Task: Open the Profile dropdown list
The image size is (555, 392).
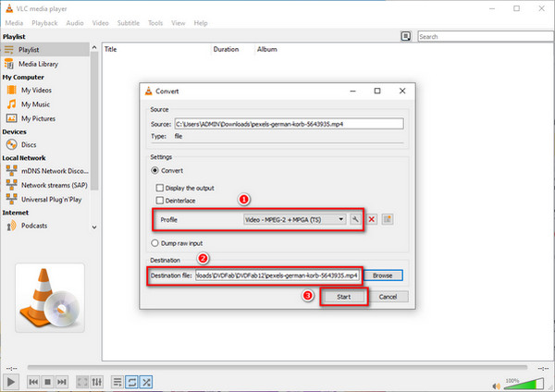Action: 294,219
